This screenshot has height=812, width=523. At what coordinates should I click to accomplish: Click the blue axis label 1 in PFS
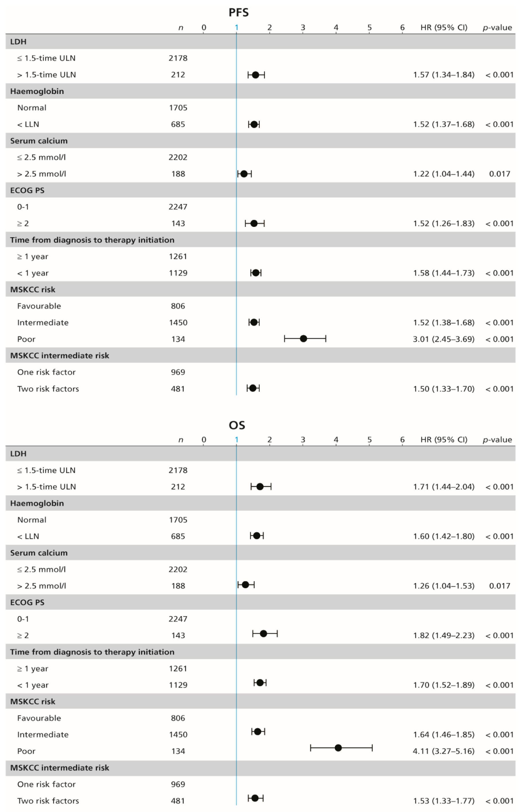point(236,28)
